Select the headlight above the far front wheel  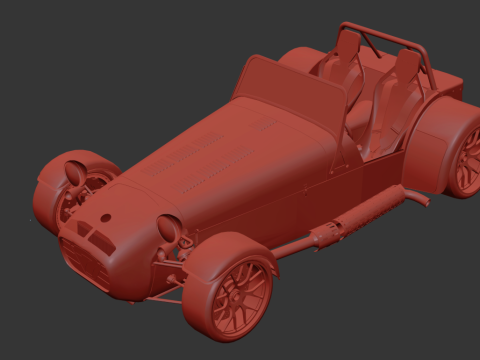(x=75, y=172)
